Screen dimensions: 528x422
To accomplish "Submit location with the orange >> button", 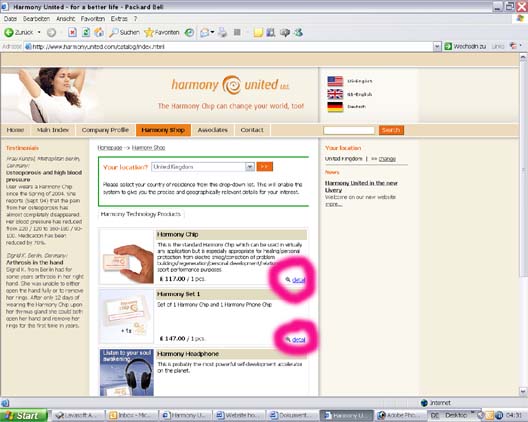I will click(x=265, y=167).
